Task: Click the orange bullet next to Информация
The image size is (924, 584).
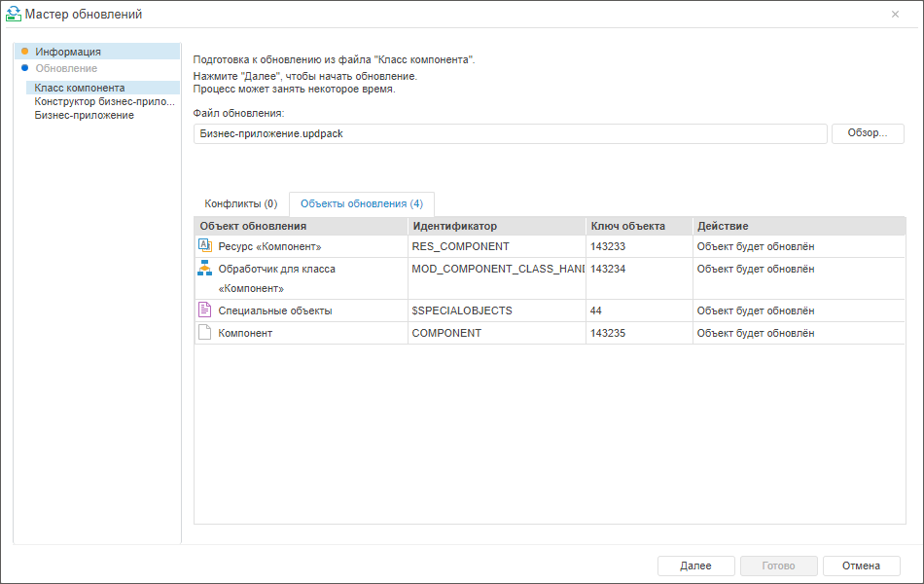Action: click(x=24, y=51)
